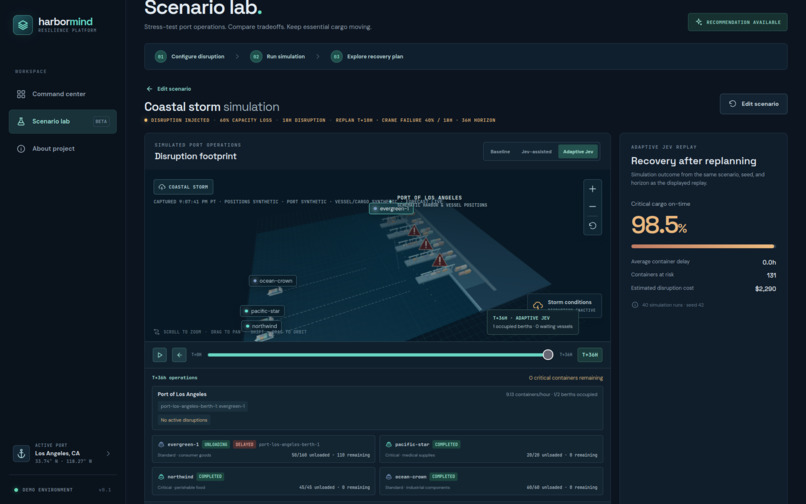Viewport: 806px width, 504px height.
Task: Play the simulation replay
Action: click(159, 355)
